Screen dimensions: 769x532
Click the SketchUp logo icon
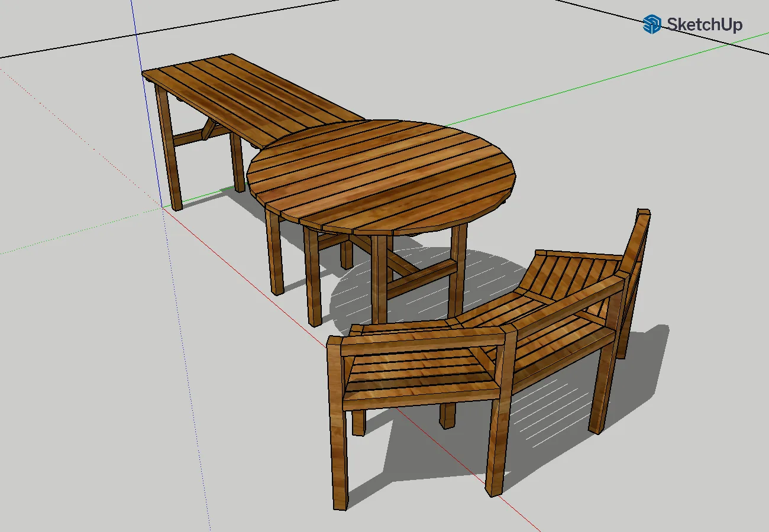pyautogui.click(x=652, y=24)
